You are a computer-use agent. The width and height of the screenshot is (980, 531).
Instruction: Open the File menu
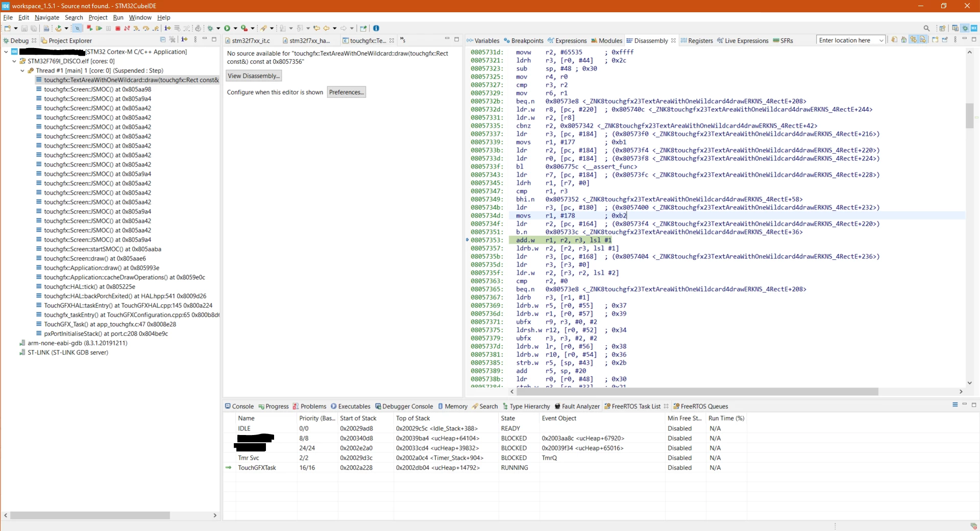(8, 17)
